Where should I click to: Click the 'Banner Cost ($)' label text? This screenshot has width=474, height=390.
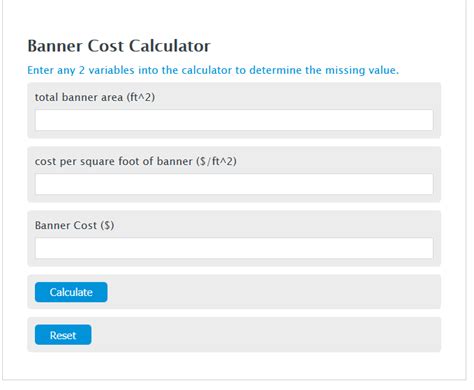[x=75, y=225]
